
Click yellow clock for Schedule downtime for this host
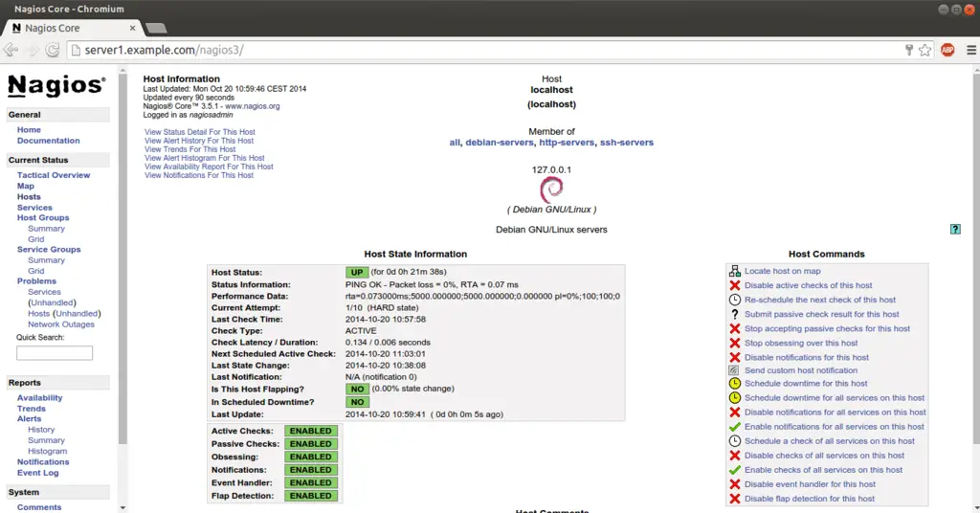[x=734, y=384]
